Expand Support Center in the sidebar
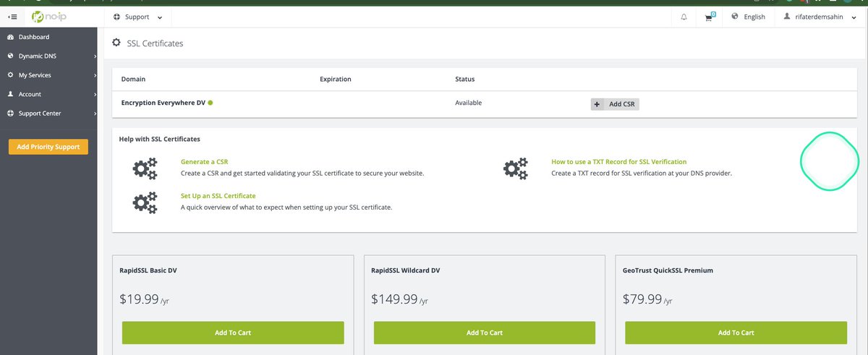The width and height of the screenshot is (868, 355). [48, 114]
